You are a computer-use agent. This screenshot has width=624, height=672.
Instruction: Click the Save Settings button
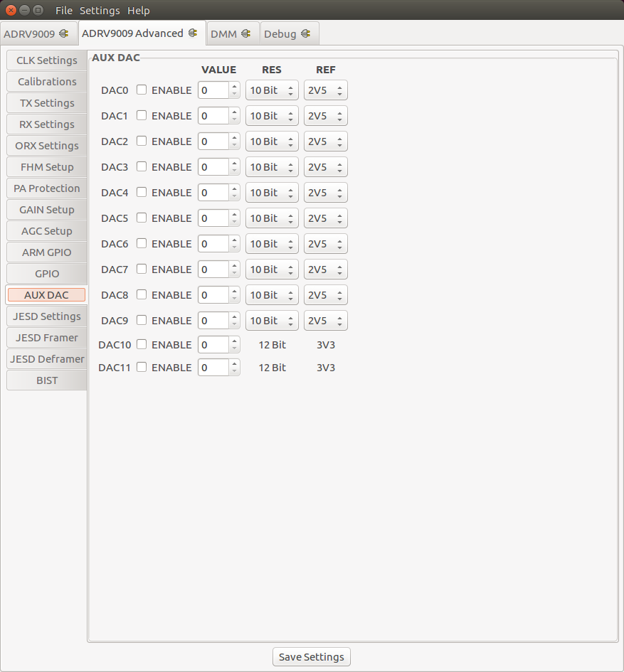tap(311, 656)
